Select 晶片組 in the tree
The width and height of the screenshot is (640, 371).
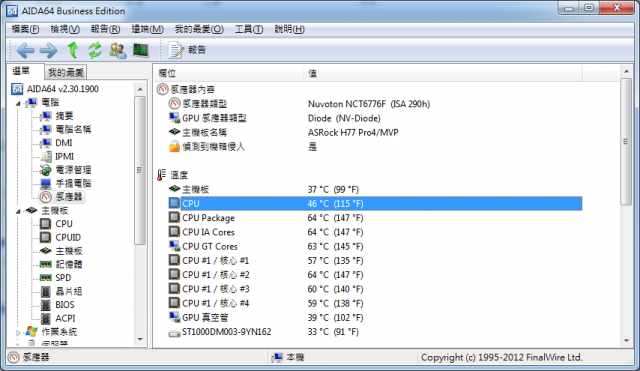tap(62, 291)
